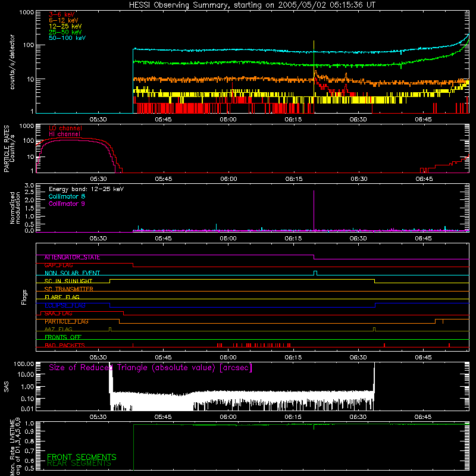Screen dimensions: 476x476
Task: Select the Collimator 8 legend label
Action: pos(67,196)
